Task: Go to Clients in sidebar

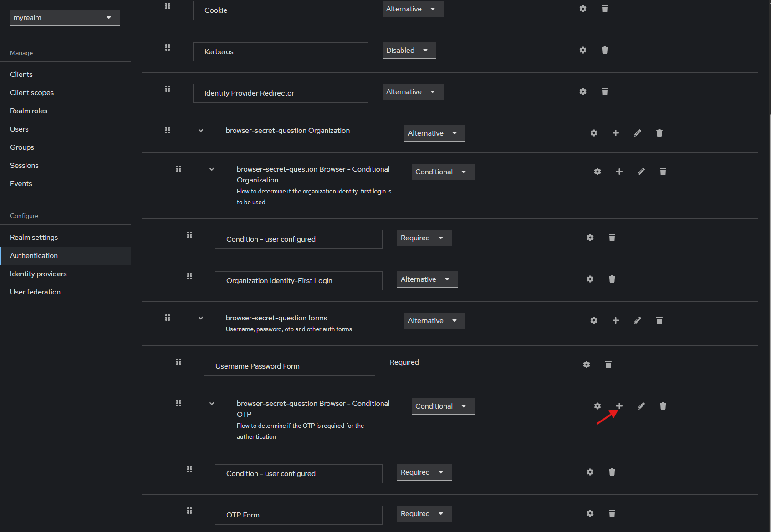Action: click(x=21, y=75)
